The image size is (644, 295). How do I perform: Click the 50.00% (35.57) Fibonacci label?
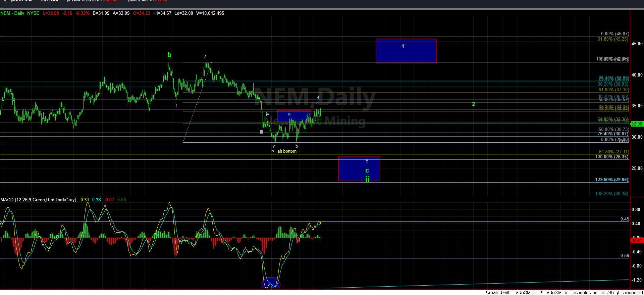pos(613,100)
